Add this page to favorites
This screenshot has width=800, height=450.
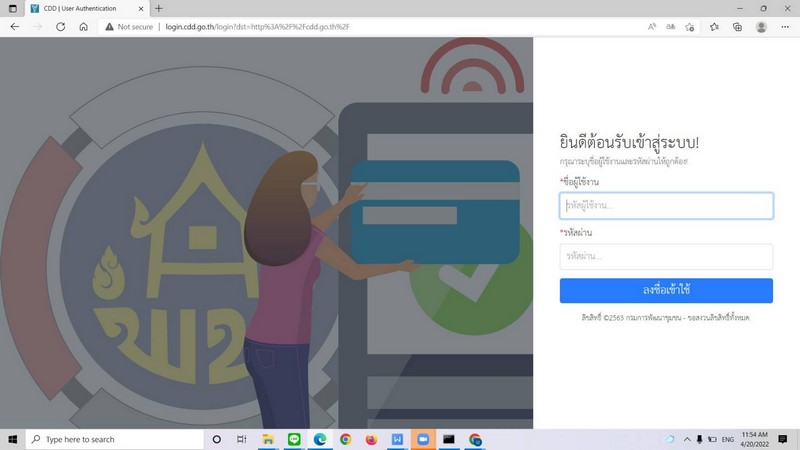[x=690, y=27]
